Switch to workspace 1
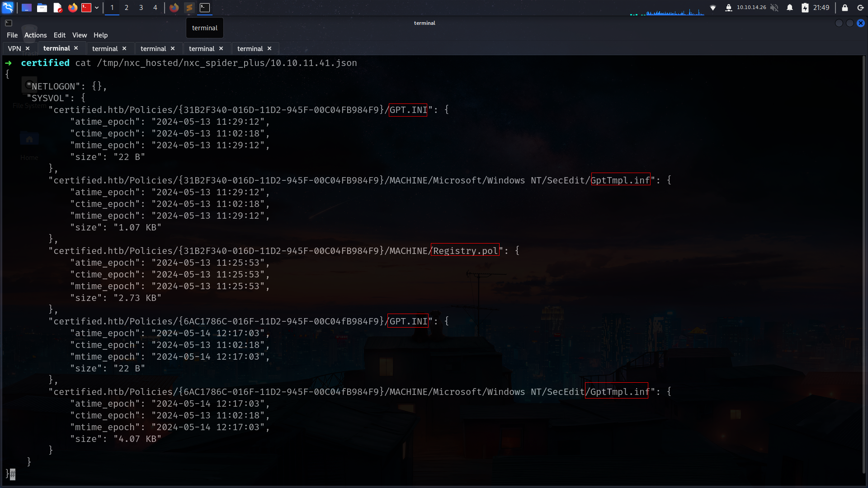Image resolution: width=868 pixels, height=488 pixels. (112, 8)
